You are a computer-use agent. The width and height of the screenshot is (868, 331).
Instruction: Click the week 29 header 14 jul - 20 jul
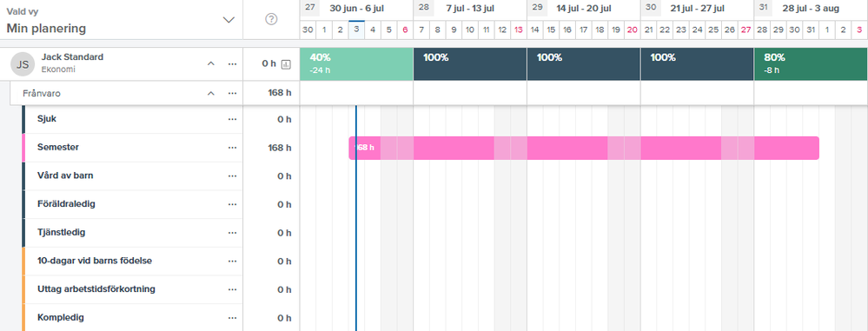click(x=584, y=9)
